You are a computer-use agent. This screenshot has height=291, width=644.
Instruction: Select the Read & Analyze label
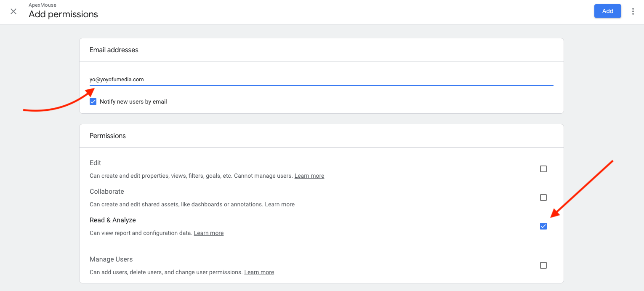(112, 220)
